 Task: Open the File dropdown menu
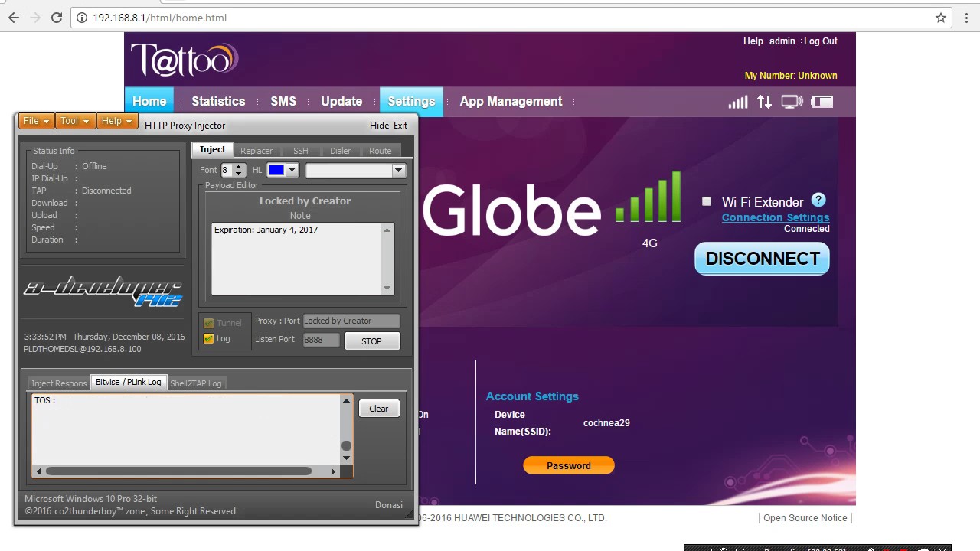coord(36,121)
